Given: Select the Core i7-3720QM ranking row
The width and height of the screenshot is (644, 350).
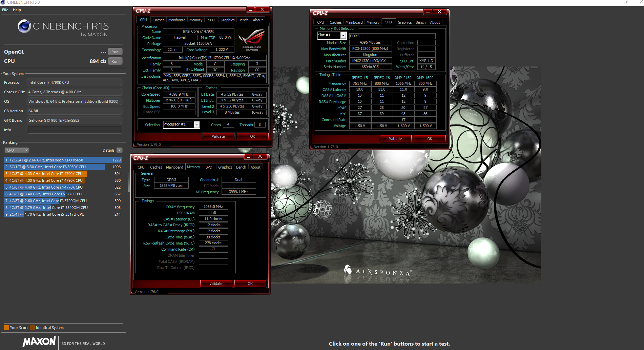Looking at the screenshot, I should click(63, 201).
